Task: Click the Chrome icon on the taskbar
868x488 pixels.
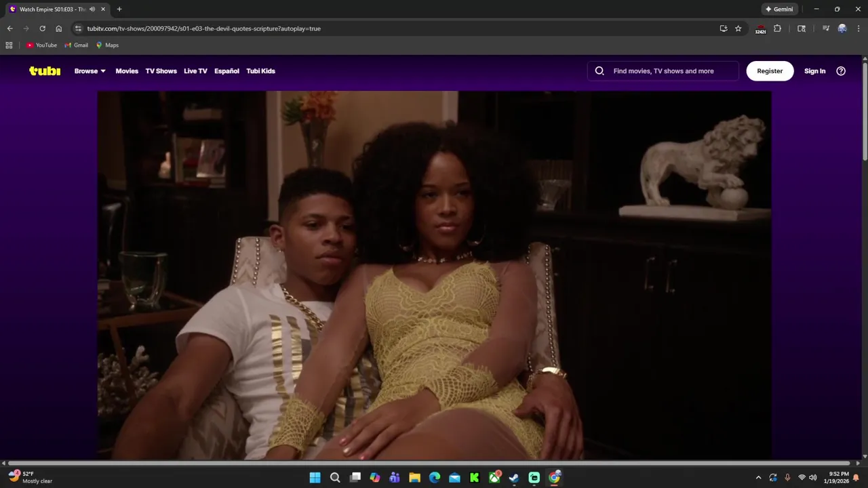Action: pyautogui.click(x=554, y=478)
